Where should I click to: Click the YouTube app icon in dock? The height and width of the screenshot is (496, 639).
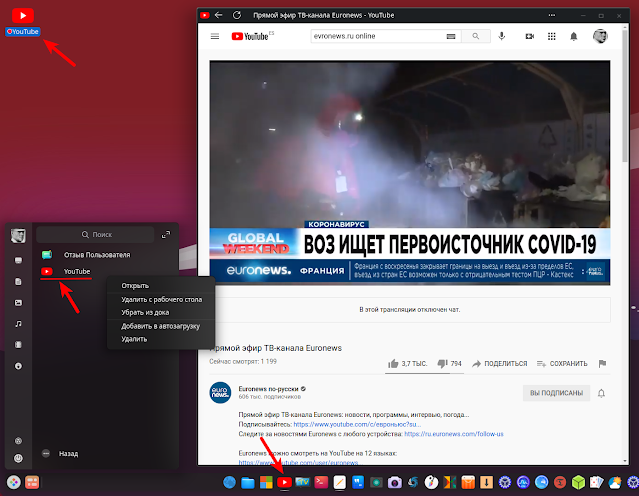pyautogui.click(x=284, y=483)
